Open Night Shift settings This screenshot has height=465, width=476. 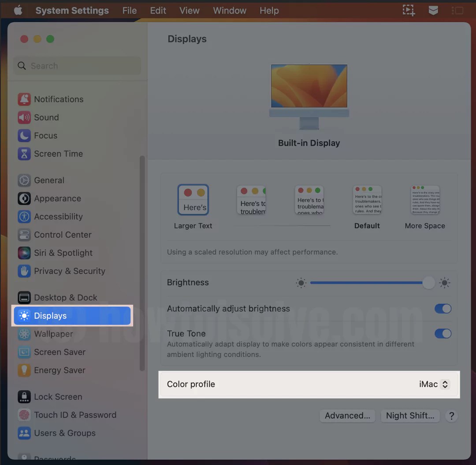click(410, 416)
